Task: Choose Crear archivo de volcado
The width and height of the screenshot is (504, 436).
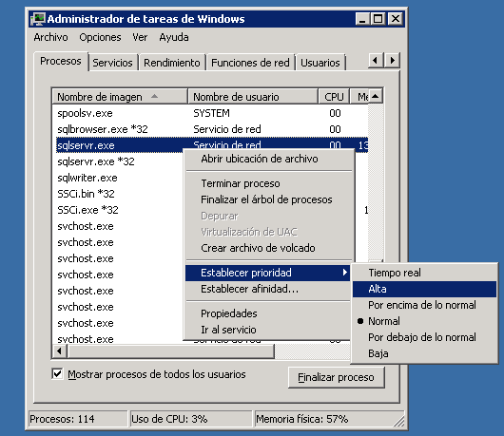Action: click(x=269, y=248)
